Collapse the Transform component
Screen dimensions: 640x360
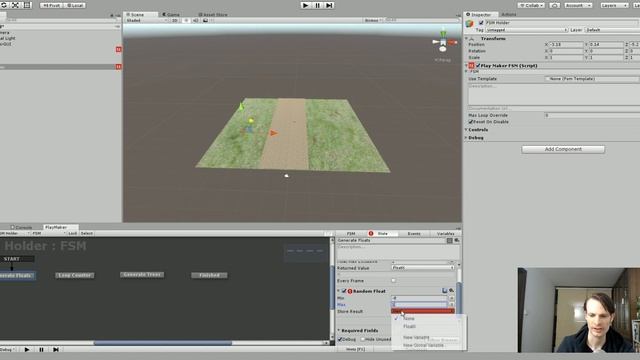point(467,38)
